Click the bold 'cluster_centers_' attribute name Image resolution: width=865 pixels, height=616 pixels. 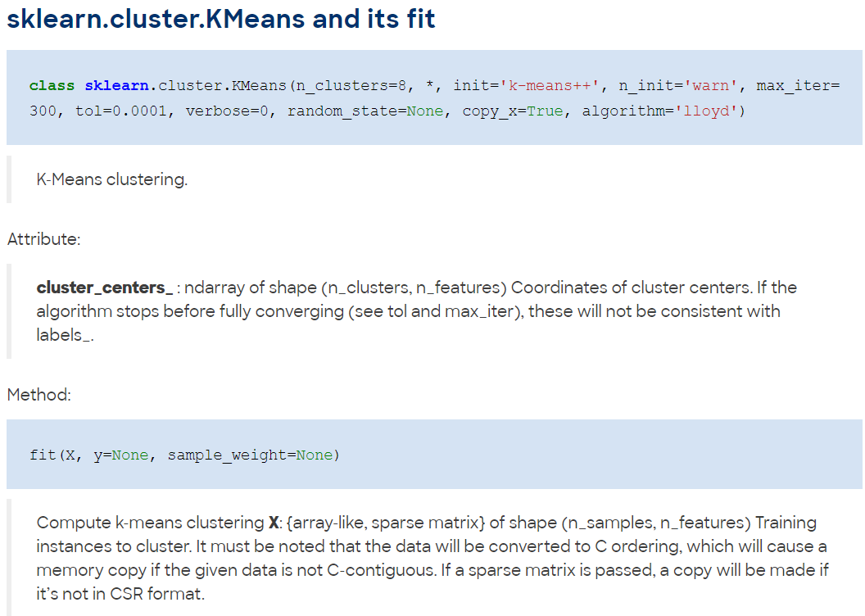105,288
